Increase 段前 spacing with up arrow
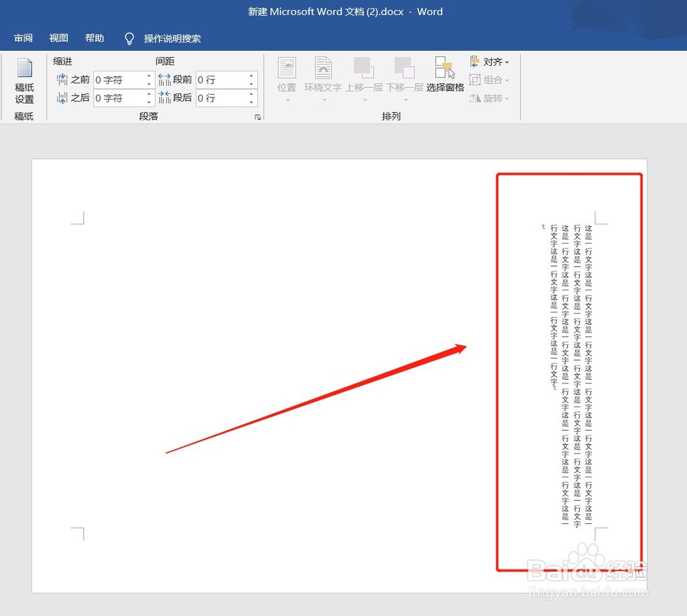This screenshot has width=687, height=616. [251, 76]
